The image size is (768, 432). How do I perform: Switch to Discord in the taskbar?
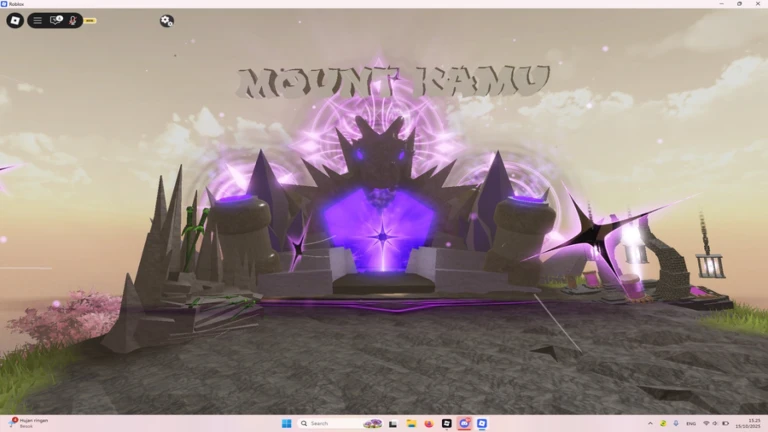click(464, 423)
